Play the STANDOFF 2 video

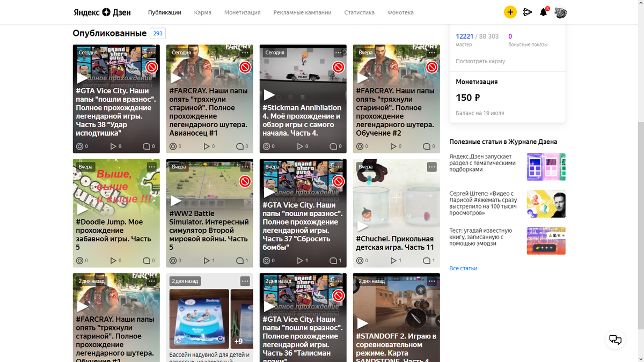(x=363, y=323)
